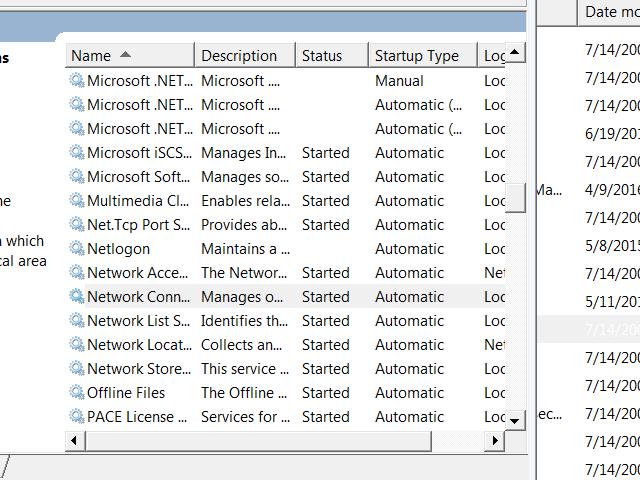Select Network Conn... service name
Image resolution: width=640 pixels, height=480 pixels.
coord(139,297)
